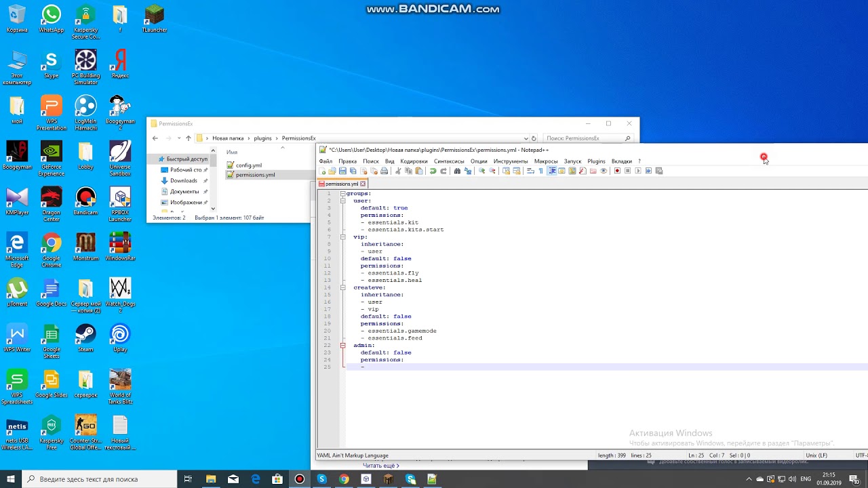Click the Explorer sidebar scroll down arrow
Image resolution: width=868 pixels, height=488 pixels.
[213, 209]
